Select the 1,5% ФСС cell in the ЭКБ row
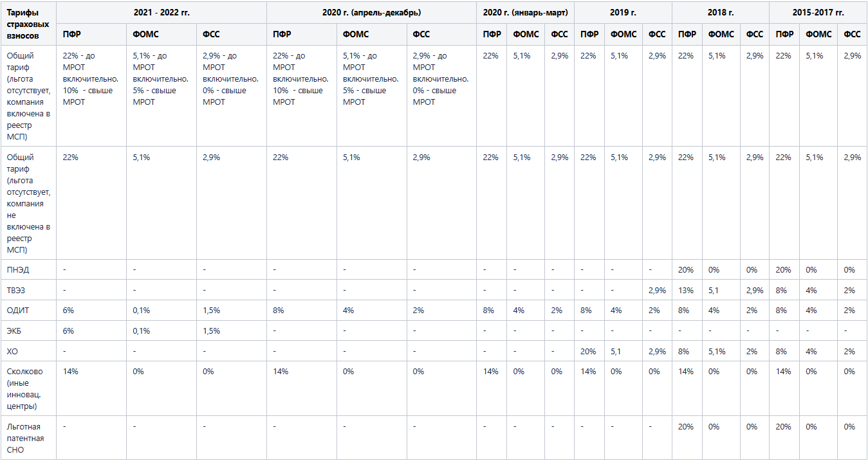Screen dimensions: 868x461 (x=211, y=331)
